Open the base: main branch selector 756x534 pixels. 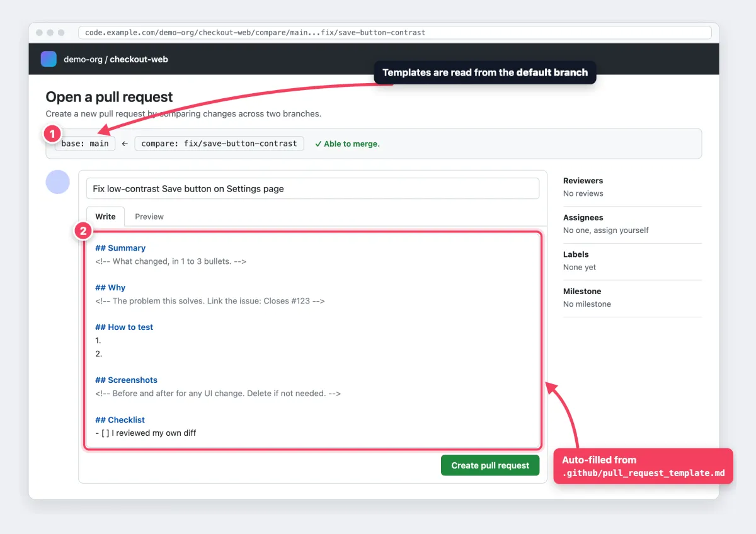pyautogui.click(x=85, y=144)
